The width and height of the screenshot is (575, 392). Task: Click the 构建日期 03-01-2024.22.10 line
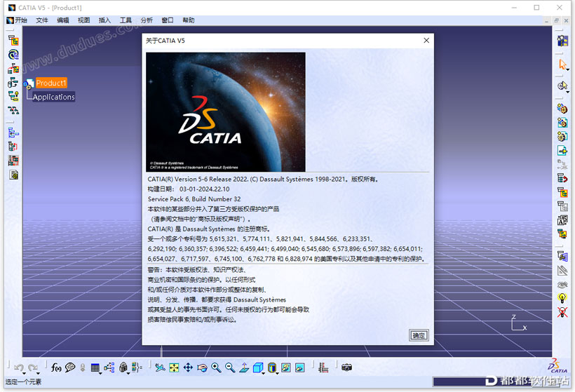click(x=189, y=189)
